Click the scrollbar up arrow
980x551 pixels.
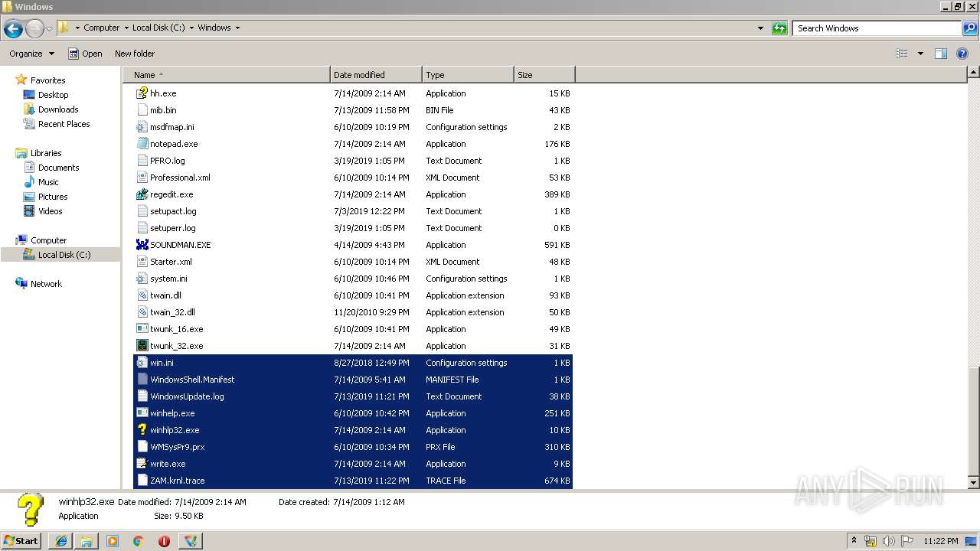click(x=974, y=73)
